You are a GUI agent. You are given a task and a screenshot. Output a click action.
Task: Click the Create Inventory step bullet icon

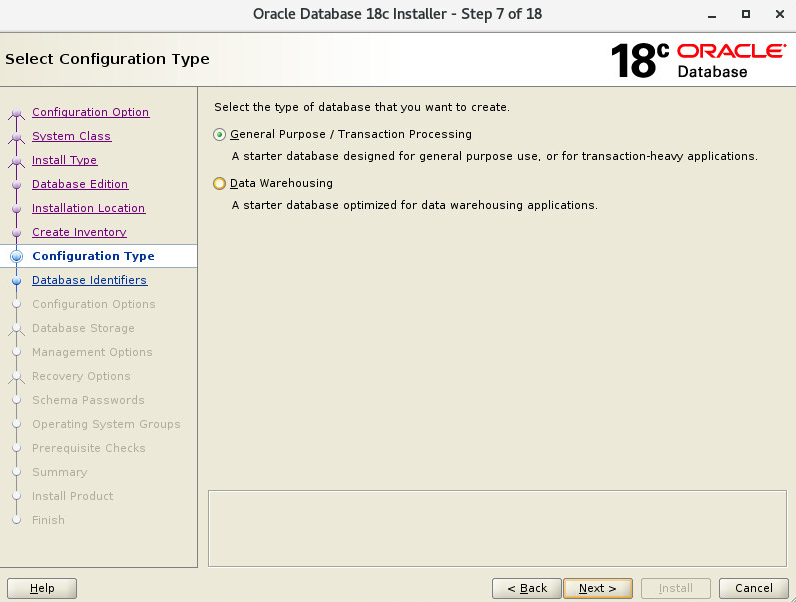[x=16, y=232]
